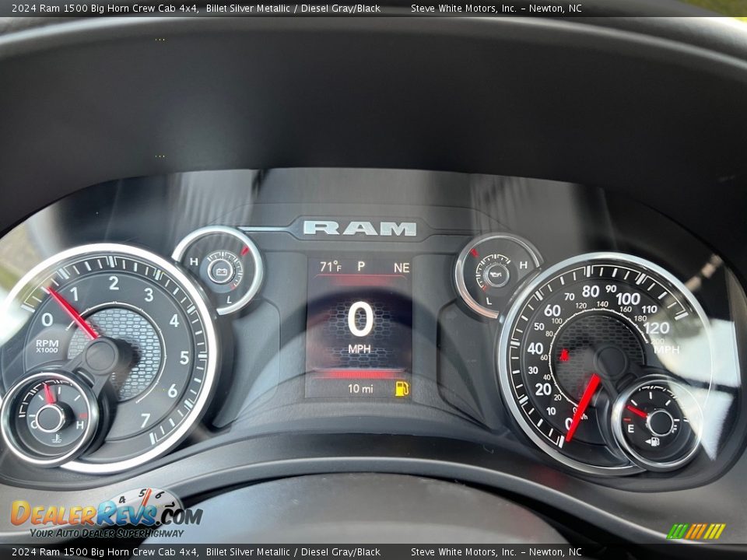Click the number 7 on the tachometer

pyautogui.click(x=146, y=420)
